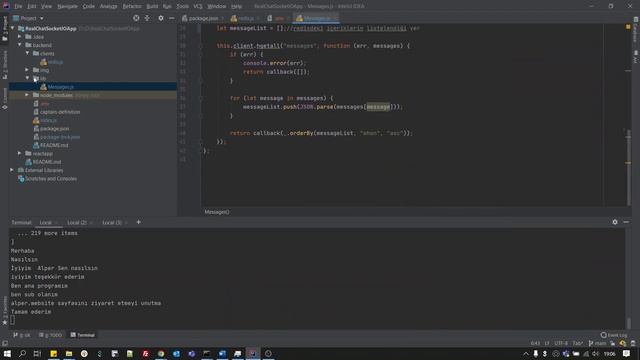
Task: Click the UTF-8 encoding status widget
Action: point(561,343)
